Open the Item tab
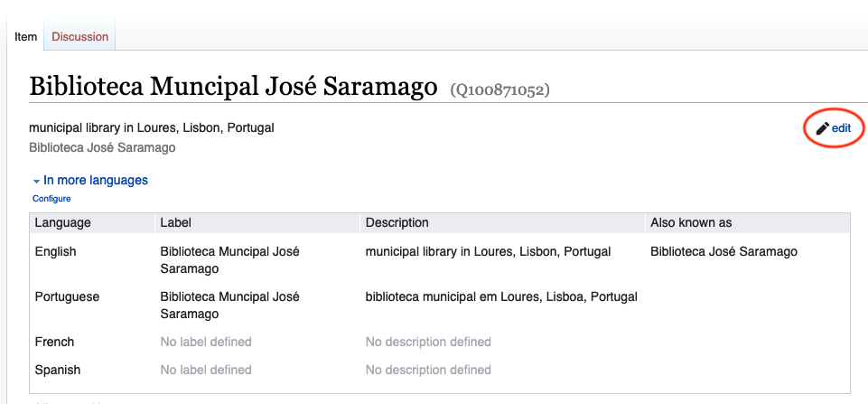The height and width of the screenshot is (404, 868). tap(25, 36)
